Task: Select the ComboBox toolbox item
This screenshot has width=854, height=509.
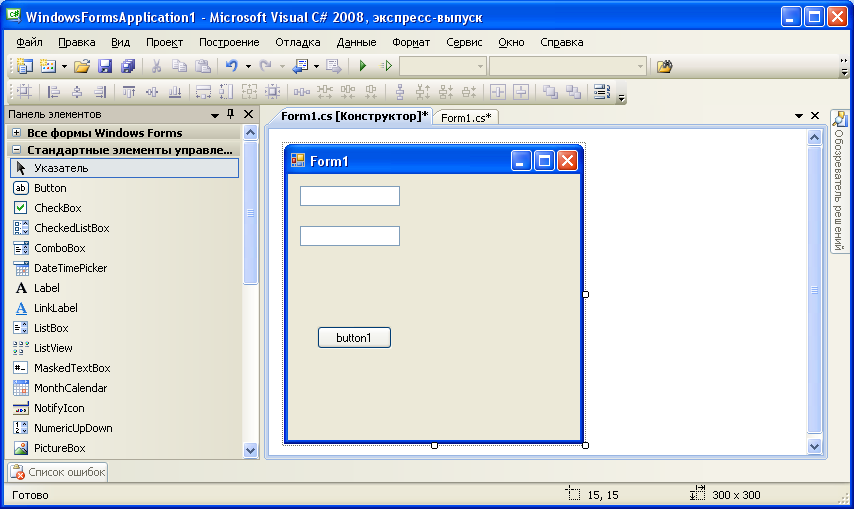Action: [125, 248]
